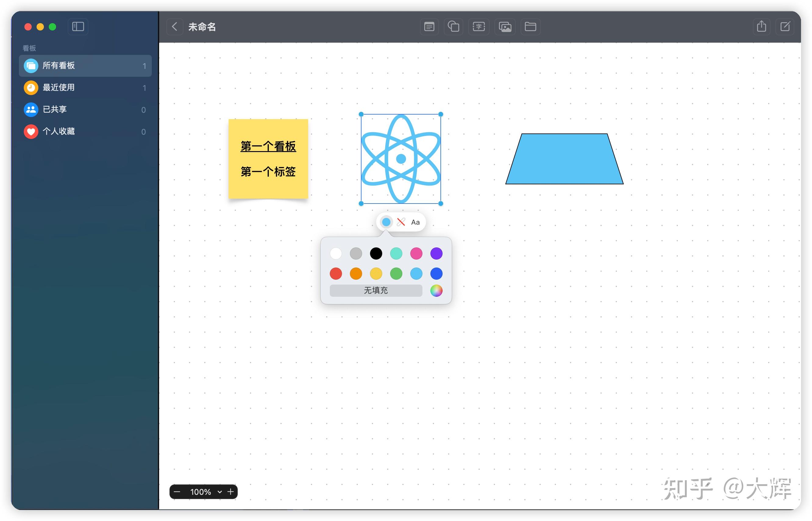Go back with the chevron beside 未命名
This screenshot has height=521, width=812.
175,27
